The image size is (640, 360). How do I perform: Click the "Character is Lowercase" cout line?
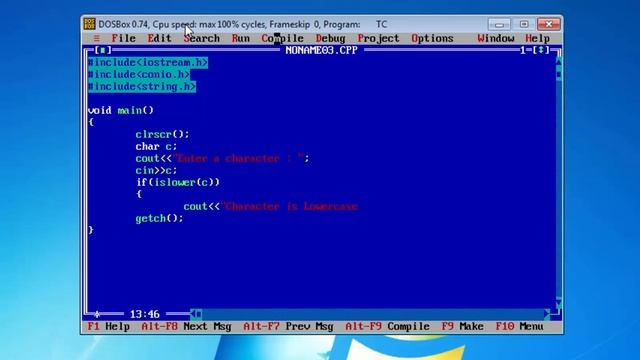pos(271,207)
